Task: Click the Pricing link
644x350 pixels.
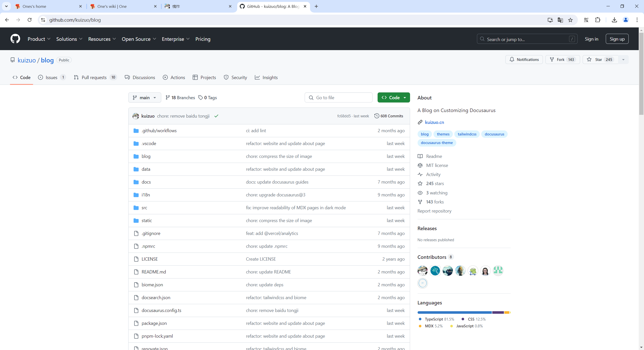Action: click(x=203, y=39)
